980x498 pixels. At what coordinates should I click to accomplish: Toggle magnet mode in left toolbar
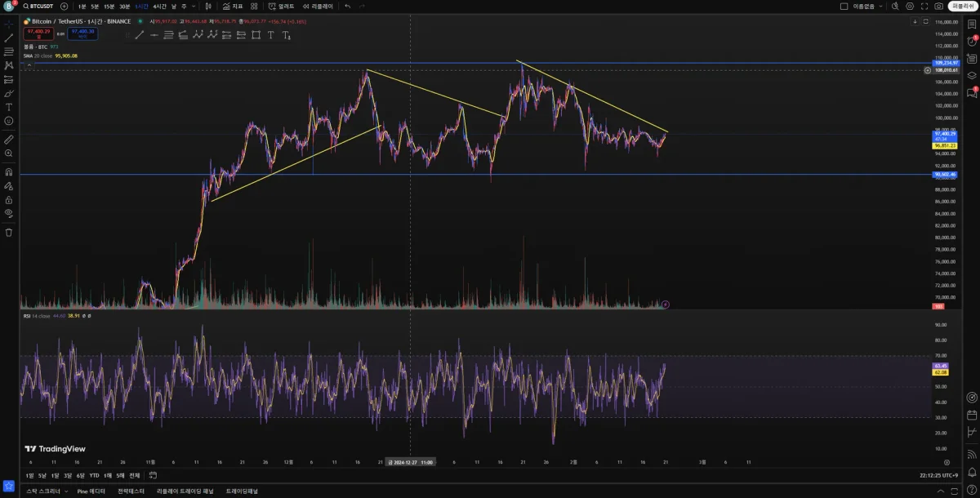pos(9,171)
